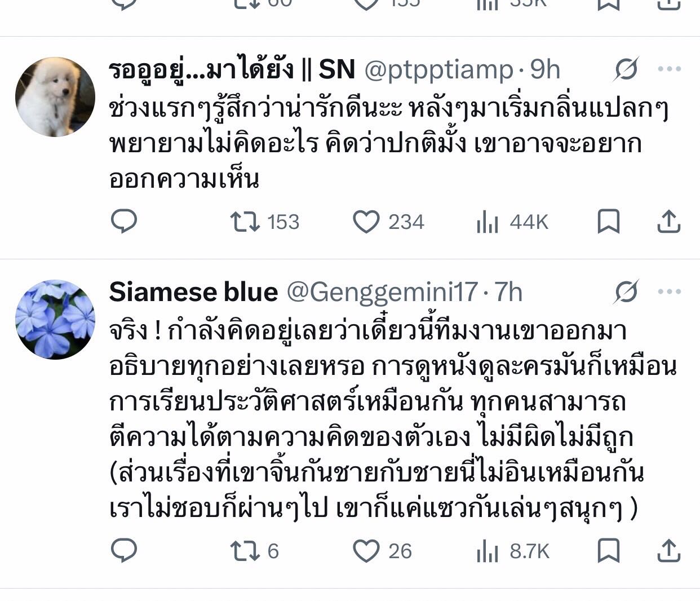
Task: Retweet the Siamese blue post
Action: coord(246,551)
